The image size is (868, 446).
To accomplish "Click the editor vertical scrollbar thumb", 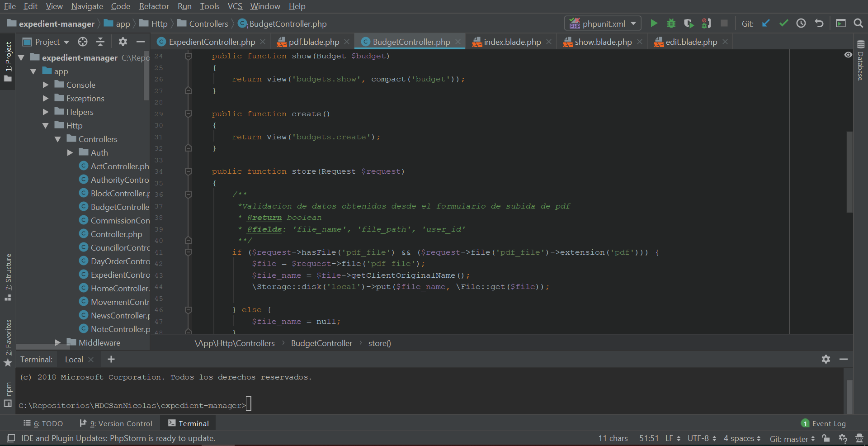I will [x=849, y=172].
